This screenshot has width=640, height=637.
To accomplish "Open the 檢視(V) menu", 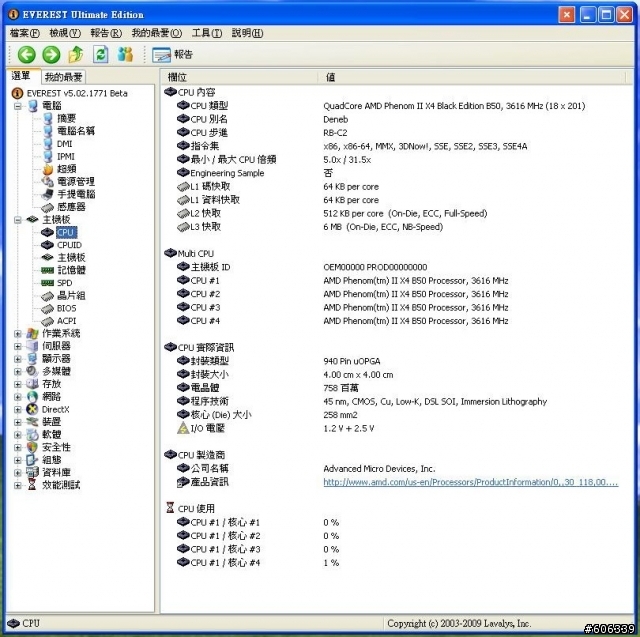I will (x=65, y=33).
